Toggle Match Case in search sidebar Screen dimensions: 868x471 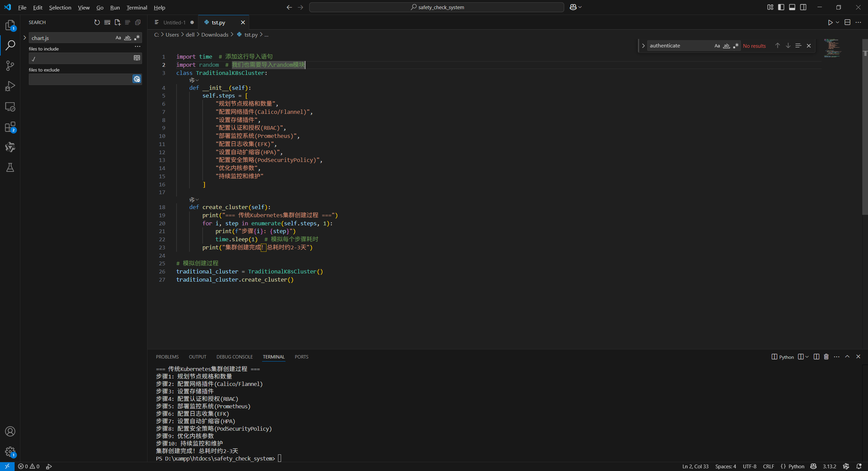coord(118,38)
